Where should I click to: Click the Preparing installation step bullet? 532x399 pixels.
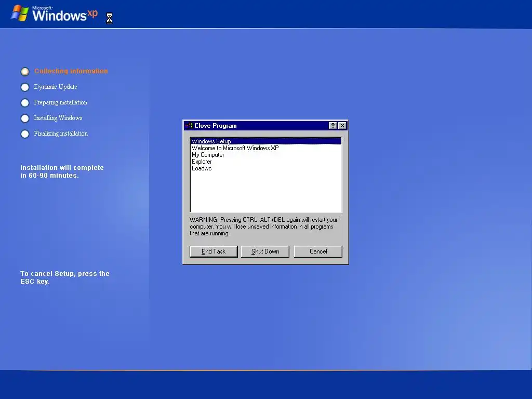coord(25,102)
